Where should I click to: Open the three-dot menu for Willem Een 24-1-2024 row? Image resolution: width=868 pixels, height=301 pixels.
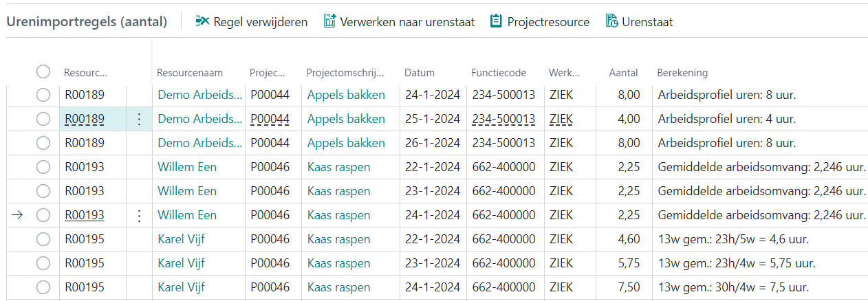pyautogui.click(x=139, y=216)
